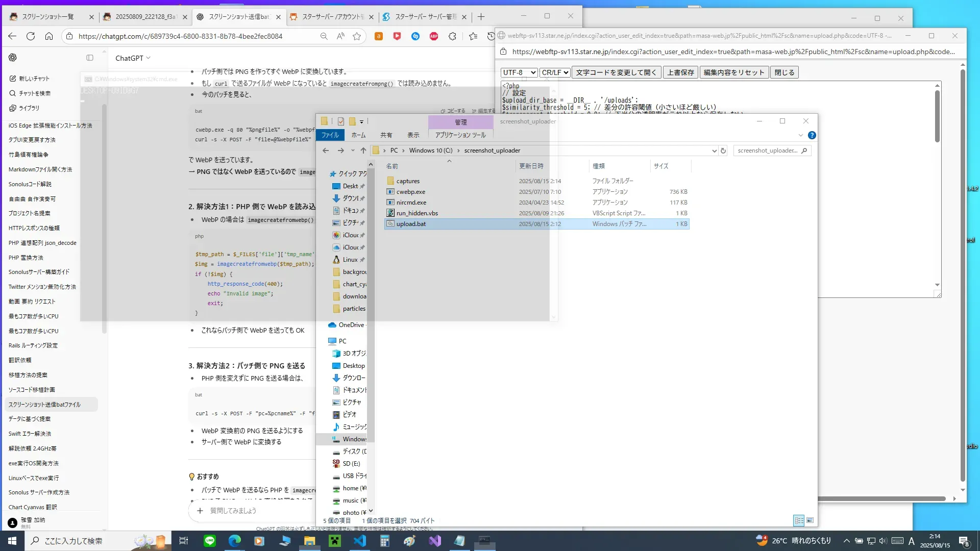Open the ホーム ribbon tab
The height and width of the screenshot is (551, 980).
pyautogui.click(x=358, y=135)
